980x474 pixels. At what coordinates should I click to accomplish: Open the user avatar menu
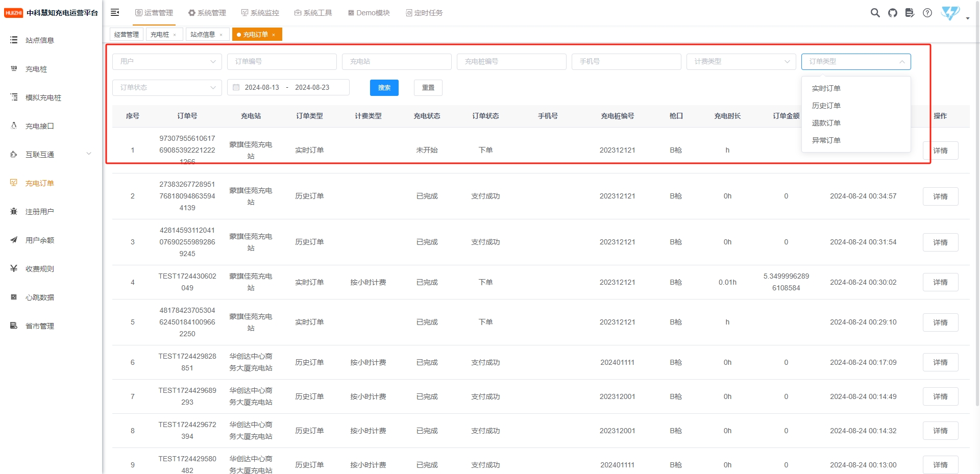coord(950,13)
